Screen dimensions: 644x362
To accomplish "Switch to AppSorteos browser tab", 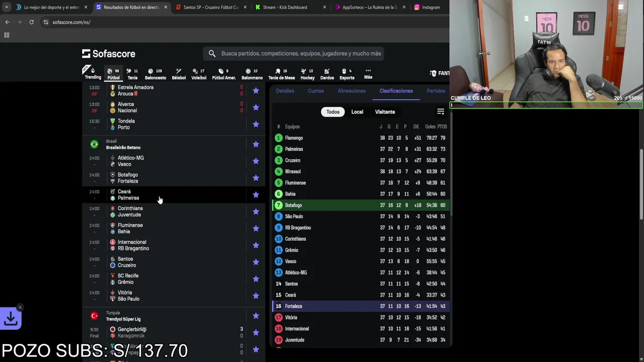I will coord(369,7).
